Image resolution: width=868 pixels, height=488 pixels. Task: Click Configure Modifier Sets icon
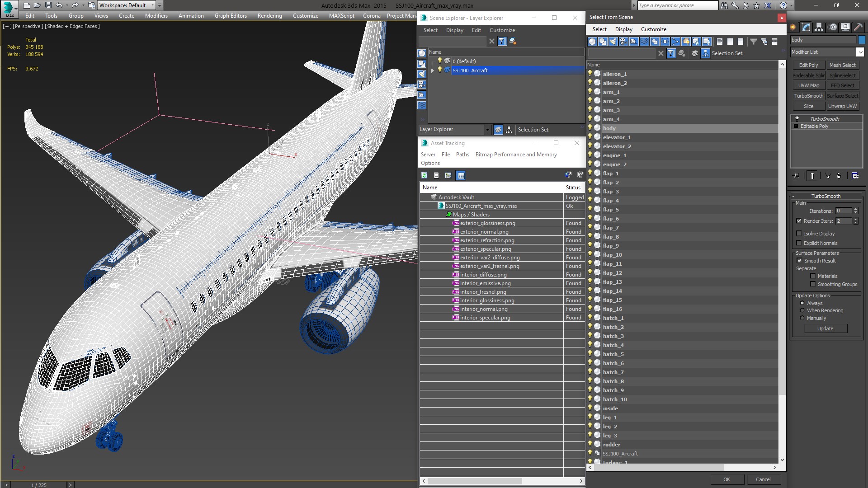coord(855,176)
